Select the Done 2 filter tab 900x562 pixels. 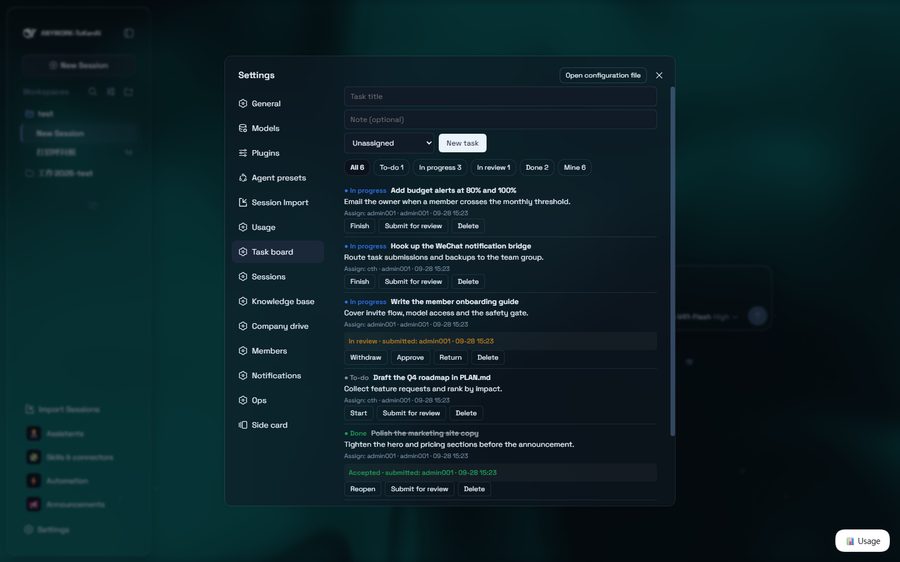(537, 167)
